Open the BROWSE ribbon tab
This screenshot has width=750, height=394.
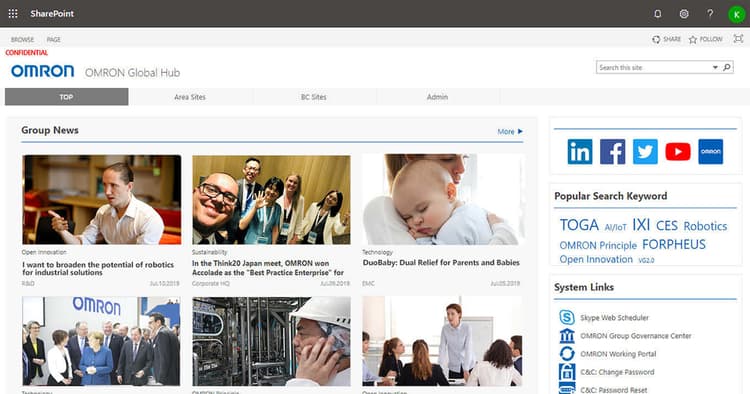[22, 40]
